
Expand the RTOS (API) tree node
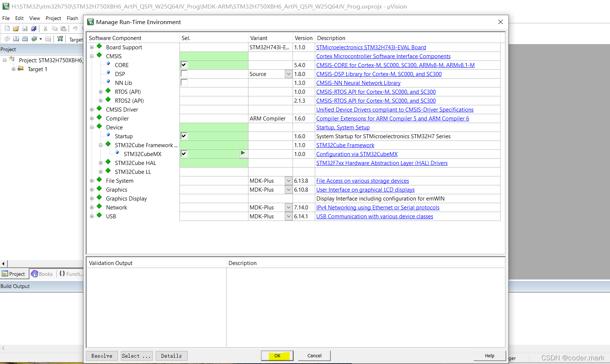click(x=100, y=92)
